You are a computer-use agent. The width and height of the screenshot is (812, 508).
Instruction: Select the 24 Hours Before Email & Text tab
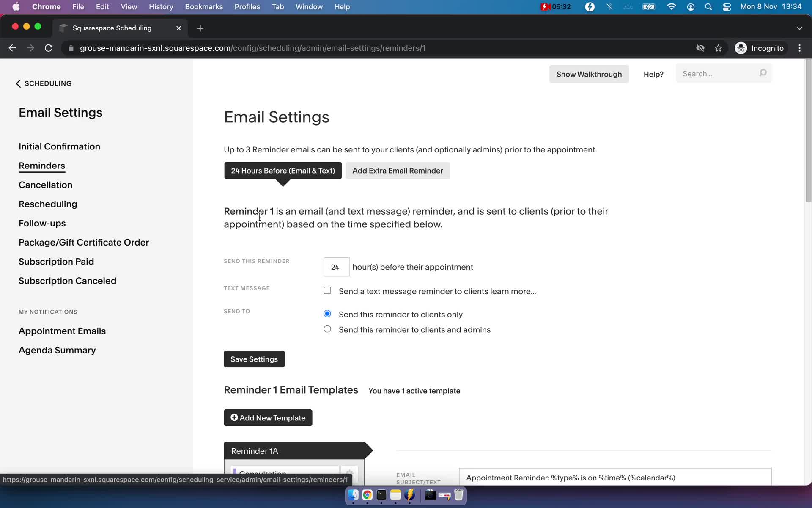click(x=283, y=170)
